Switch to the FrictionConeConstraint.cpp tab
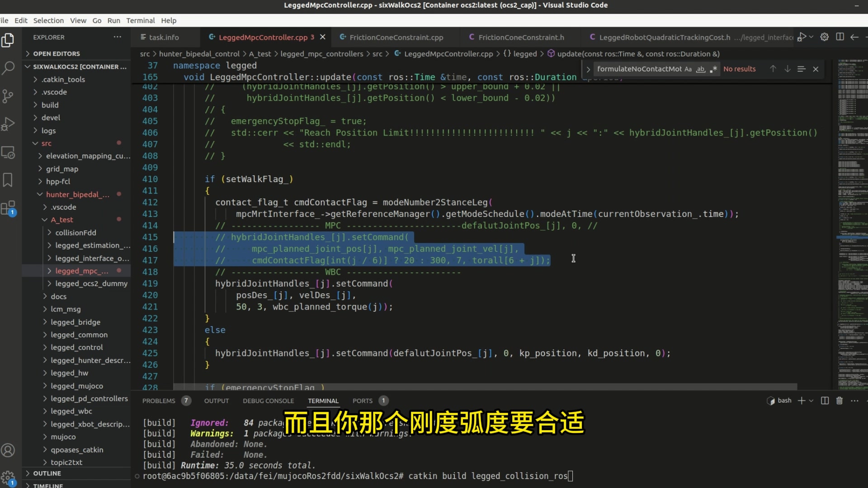This screenshot has height=488, width=868. 396,37
